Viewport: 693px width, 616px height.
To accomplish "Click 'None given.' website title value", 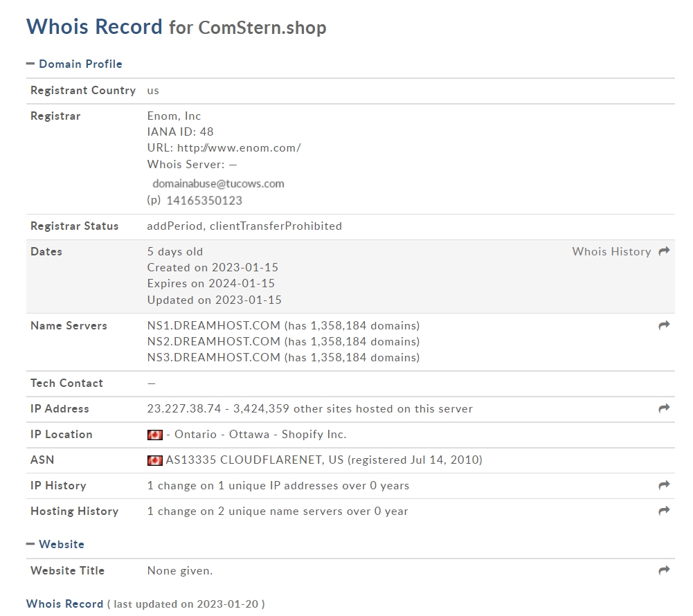I will [180, 571].
